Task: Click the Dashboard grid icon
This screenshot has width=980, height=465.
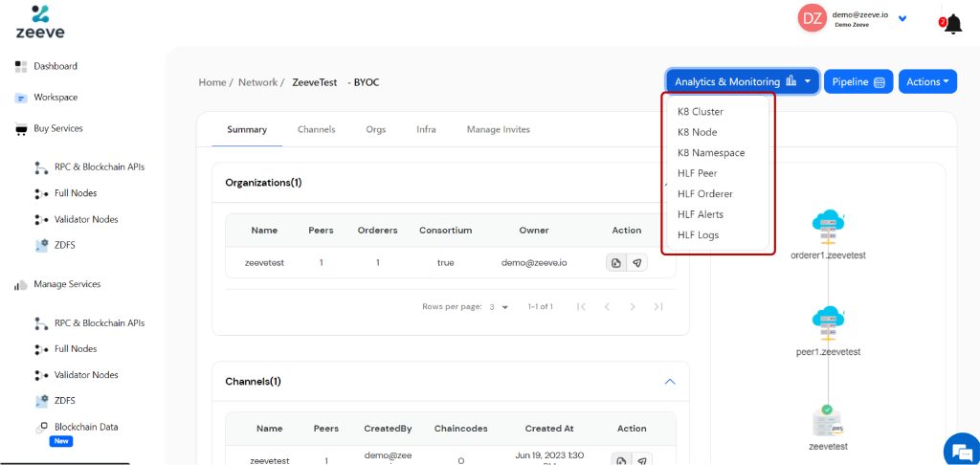Action: 21,66
